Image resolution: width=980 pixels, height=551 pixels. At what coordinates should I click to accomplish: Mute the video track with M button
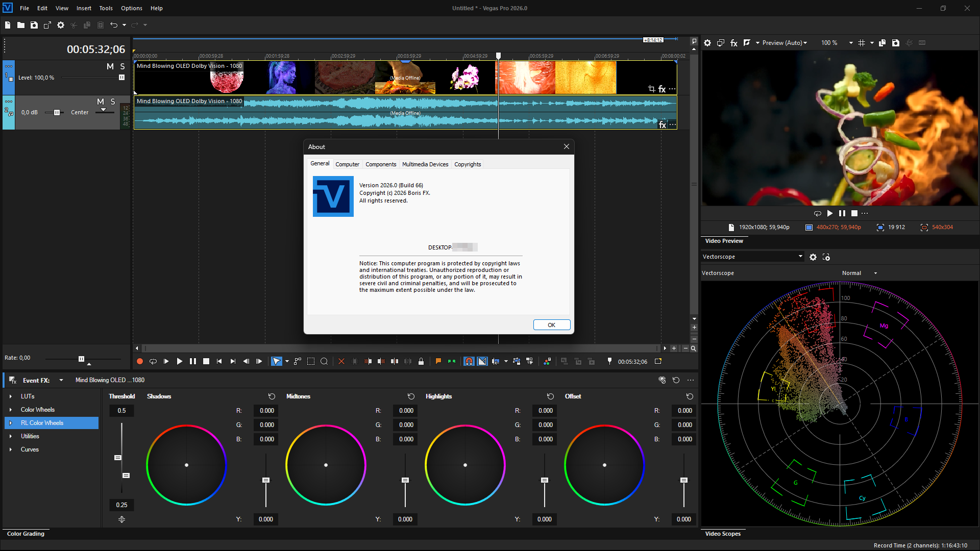[110, 66]
